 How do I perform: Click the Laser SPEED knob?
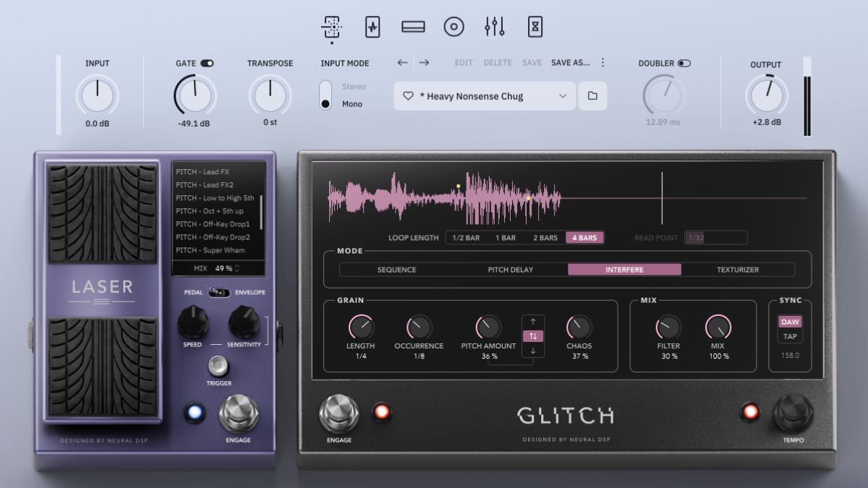tap(193, 322)
